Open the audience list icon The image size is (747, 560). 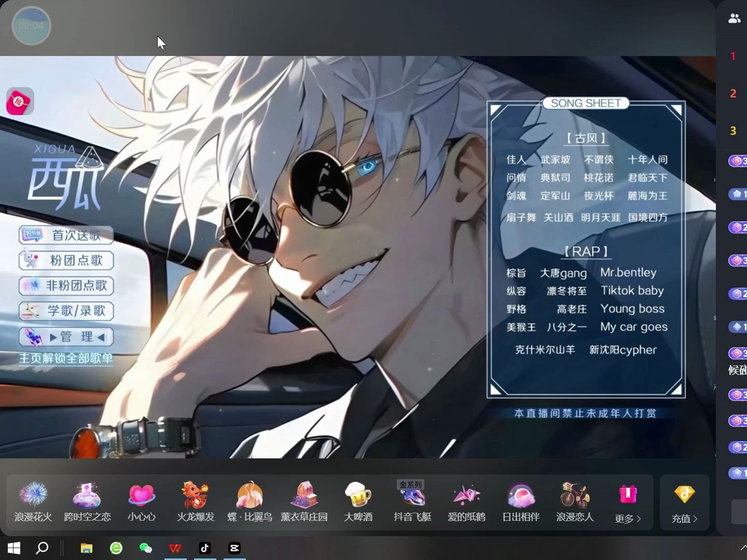tap(734, 19)
